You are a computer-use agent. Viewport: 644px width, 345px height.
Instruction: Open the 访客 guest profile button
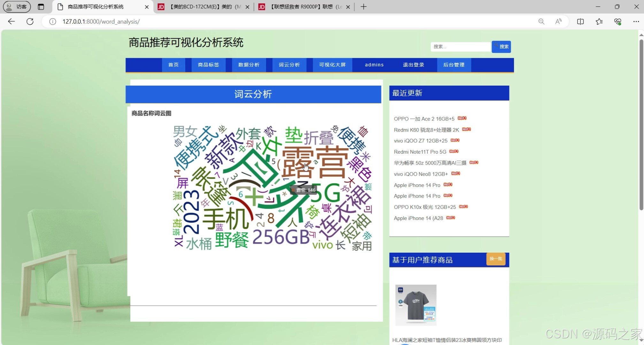click(17, 7)
